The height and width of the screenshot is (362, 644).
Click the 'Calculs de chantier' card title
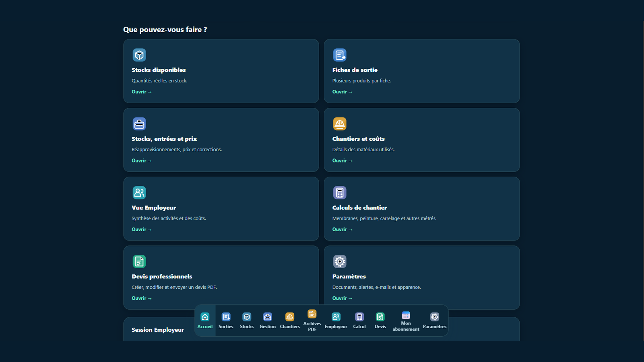point(359,208)
